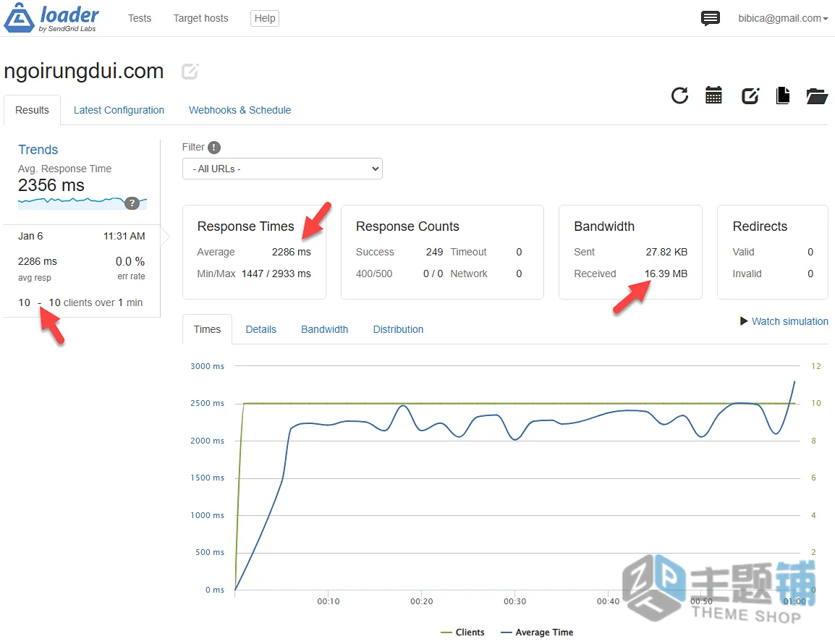Click the 10 clients over 1 min text

pyautogui.click(x=96, y=302)
